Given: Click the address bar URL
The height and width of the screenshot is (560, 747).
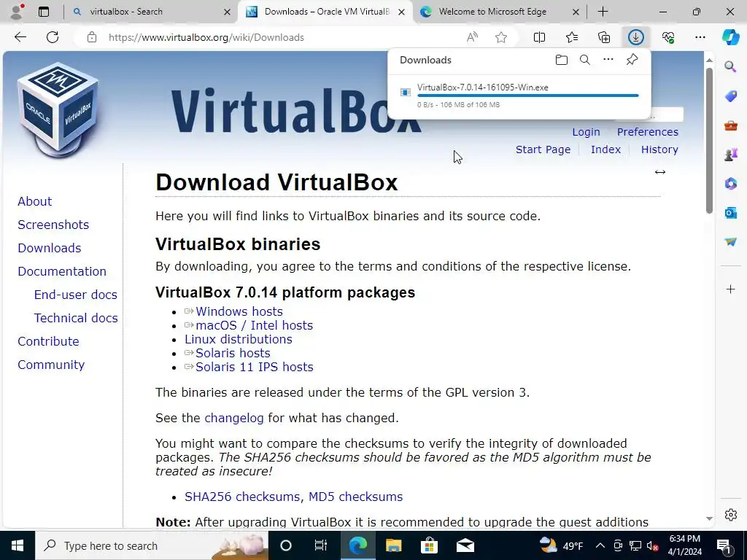Looking at the screenshot, I should tap(206, 37).
